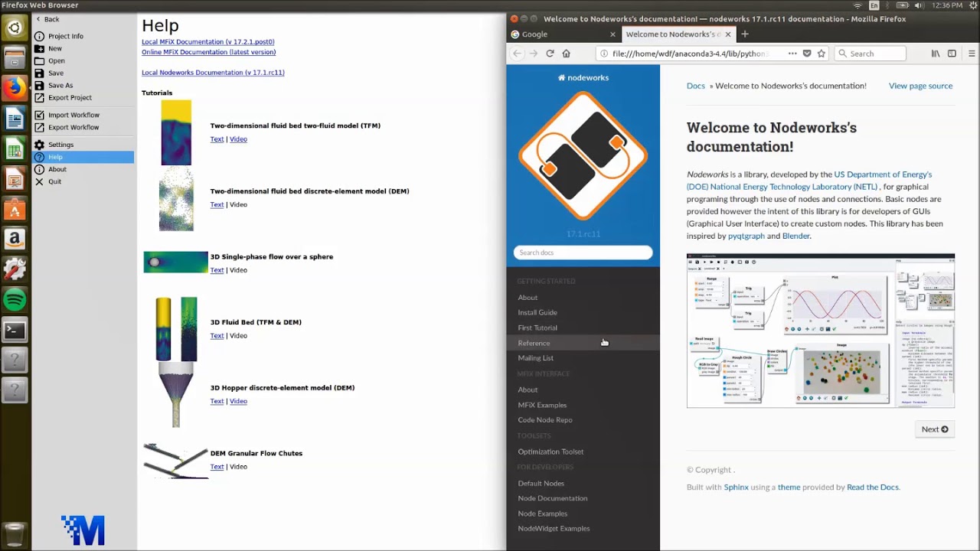
Task: Open First Tutorial in docs sidebar
Action: coord(537,328)
